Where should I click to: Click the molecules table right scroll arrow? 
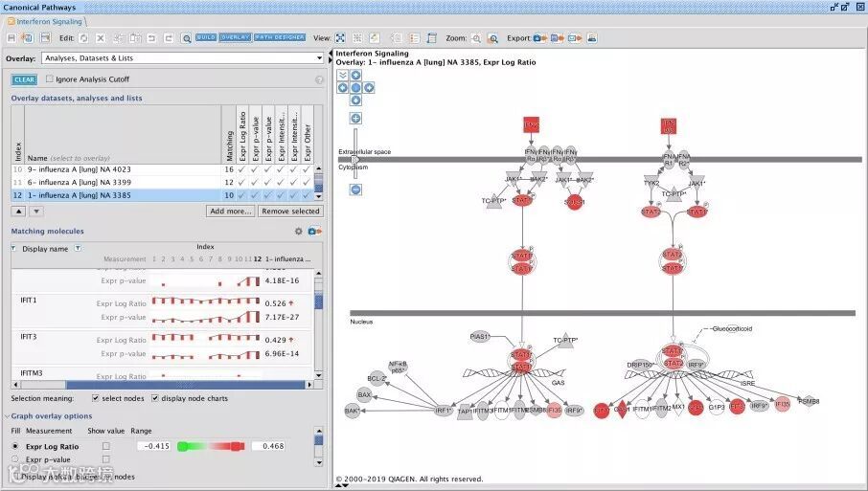pyautogui.click(x=308, y=385)
